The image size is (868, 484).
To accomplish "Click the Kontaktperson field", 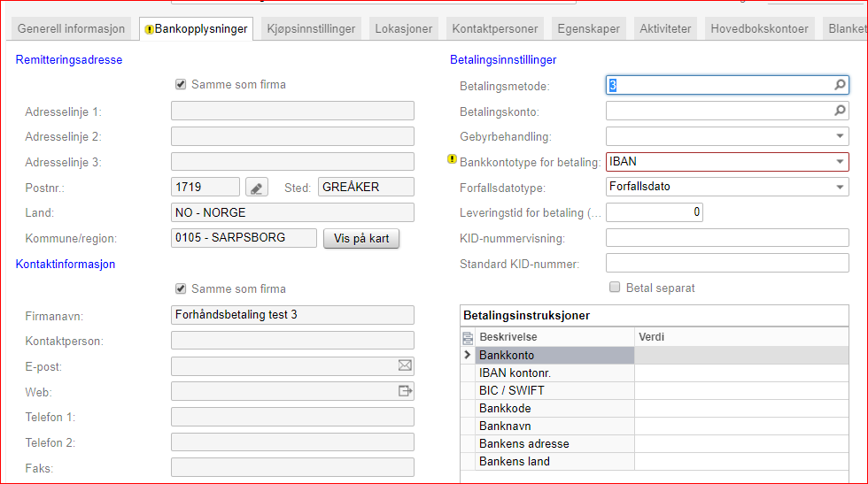I will (x=292, y=340).
